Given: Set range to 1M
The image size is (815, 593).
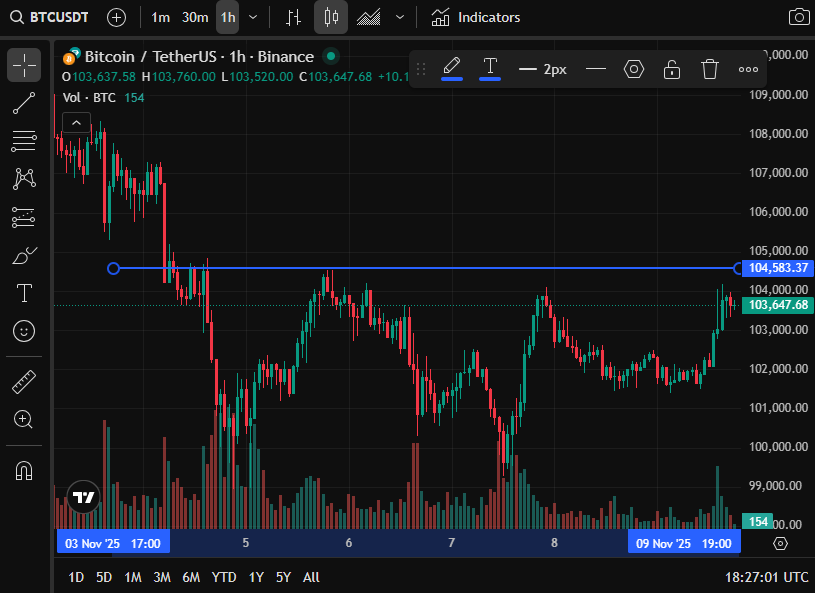Looking at the screenshot, I should pyautogui.click(x=133, y=577).
